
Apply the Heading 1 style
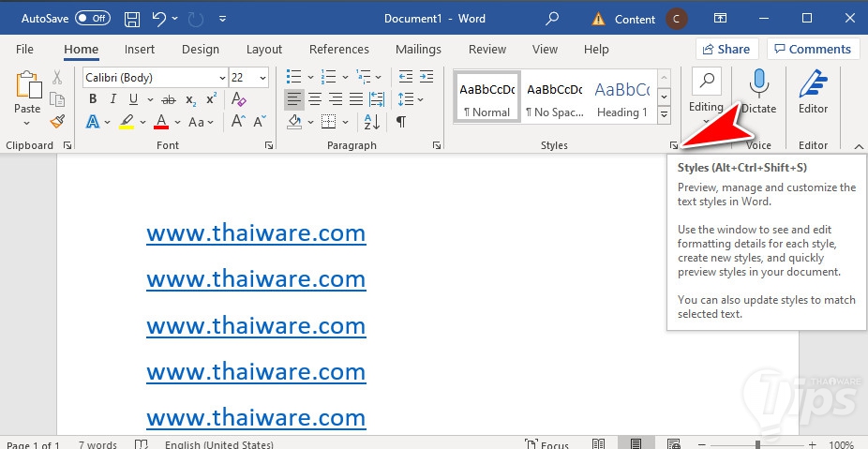[x=622, y=97]
